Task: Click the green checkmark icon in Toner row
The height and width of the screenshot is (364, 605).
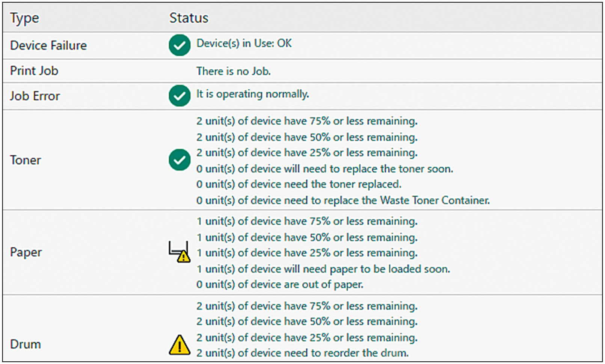Action: click(x=180, y=160)
